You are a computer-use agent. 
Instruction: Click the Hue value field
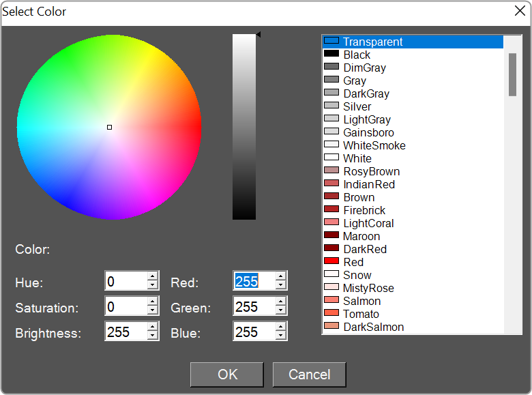coord(126,280)
